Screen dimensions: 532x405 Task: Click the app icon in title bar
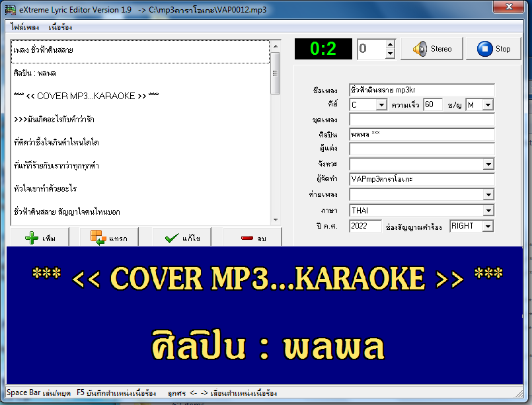coord(10,10)
